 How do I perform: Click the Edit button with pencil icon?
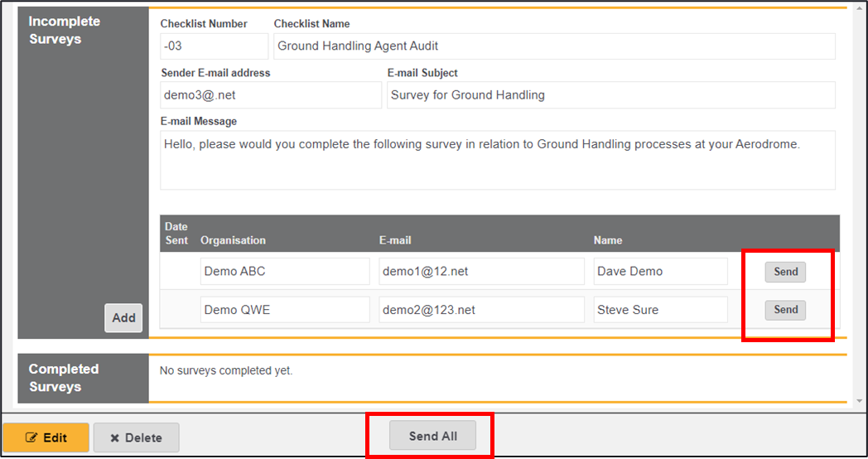click(x=46, y=437)
